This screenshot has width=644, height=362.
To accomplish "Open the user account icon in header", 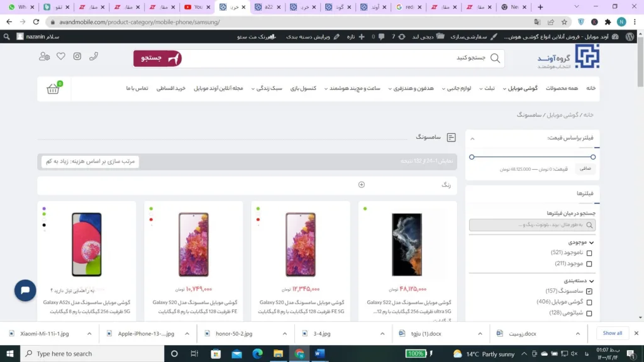I will [x=45, y=56].
